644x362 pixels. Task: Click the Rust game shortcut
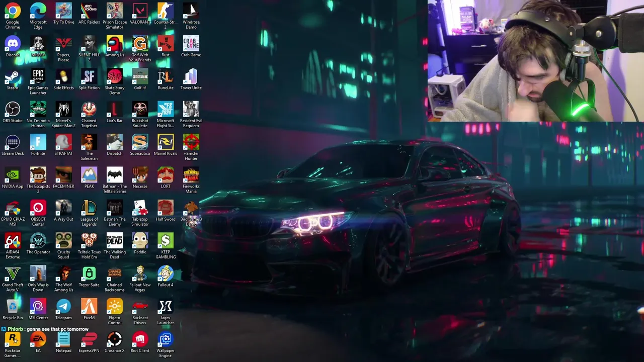coord(166,43)
